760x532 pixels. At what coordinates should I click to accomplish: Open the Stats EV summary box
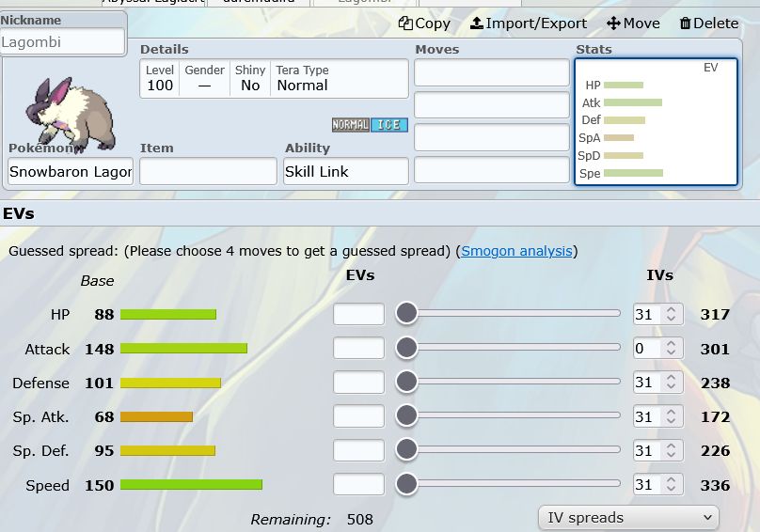click(656, 121)
